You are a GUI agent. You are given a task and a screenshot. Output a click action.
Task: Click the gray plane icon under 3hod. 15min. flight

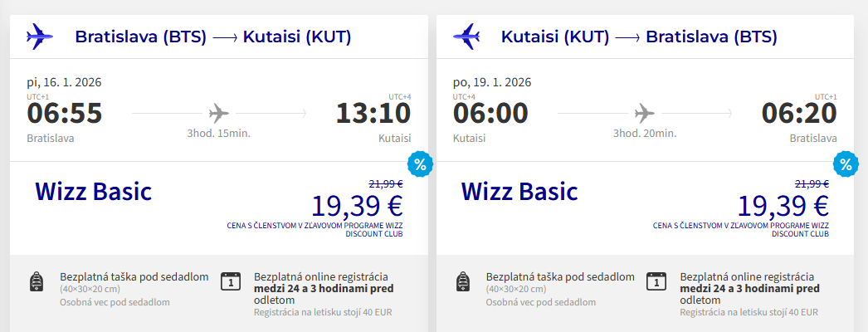pos(219,113)
